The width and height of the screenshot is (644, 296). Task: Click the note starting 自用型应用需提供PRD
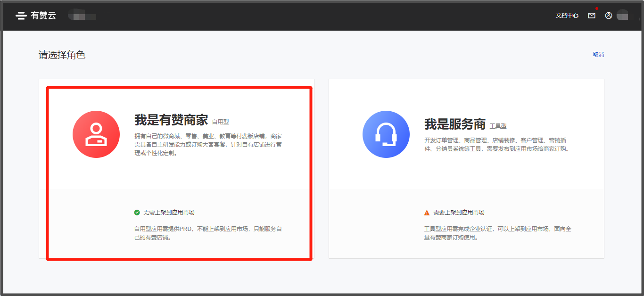pos(208,233)
